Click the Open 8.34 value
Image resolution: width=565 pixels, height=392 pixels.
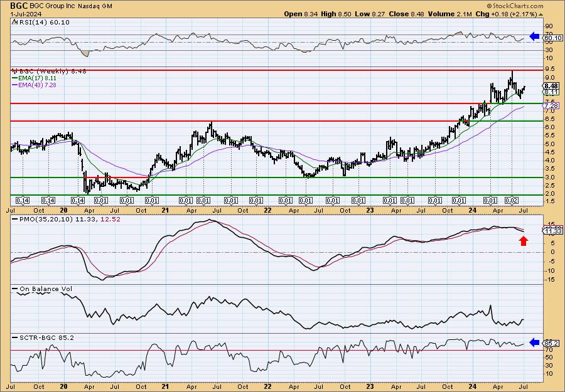pyautogui.click(x=301, y=14)
